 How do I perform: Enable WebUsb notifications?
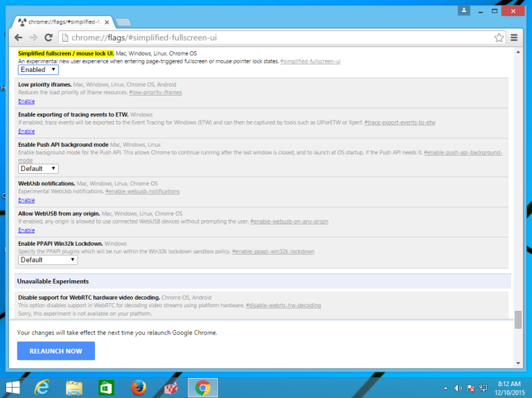click(x=26, y=200)
